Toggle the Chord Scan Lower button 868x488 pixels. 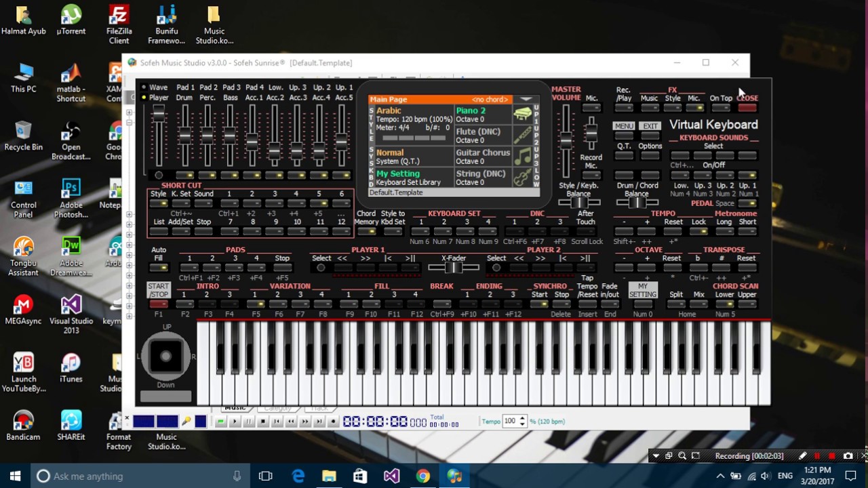(724, 305)
